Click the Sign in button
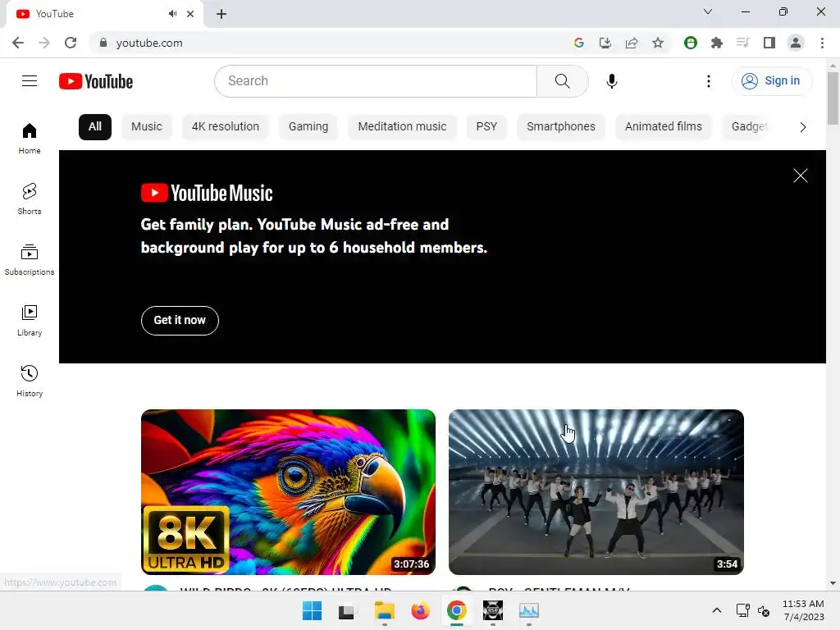This screenshot has width=840, height=630. point(771,81)
